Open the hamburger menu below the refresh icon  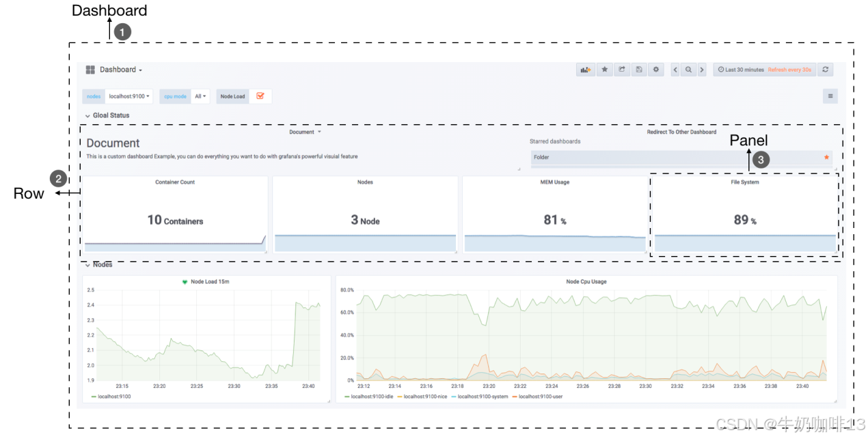830,96
